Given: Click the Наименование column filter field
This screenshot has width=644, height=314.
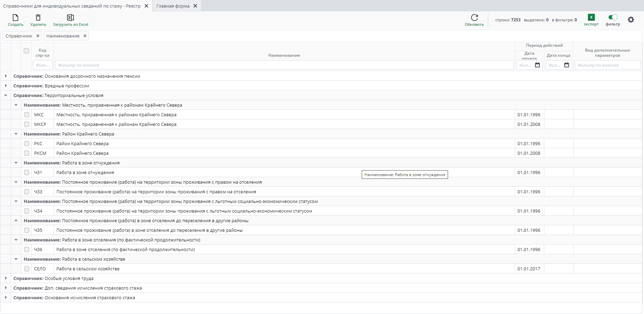Looking at the screenshot, I should tap(284, 65).
